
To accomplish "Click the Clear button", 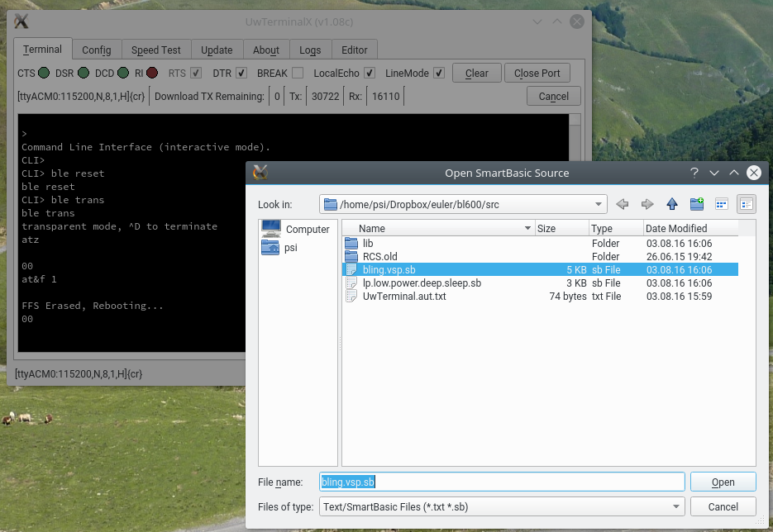I will point(477,73).
